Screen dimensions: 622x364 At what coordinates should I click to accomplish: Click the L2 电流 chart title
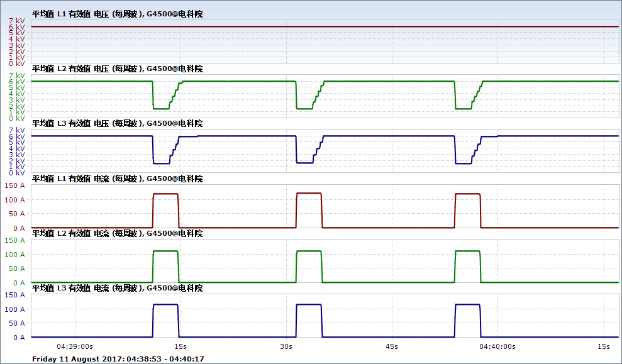(x=117, y=233)
